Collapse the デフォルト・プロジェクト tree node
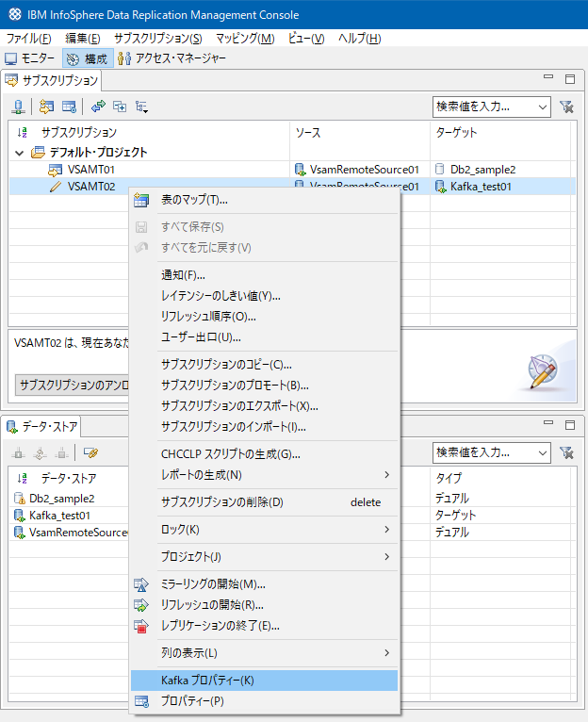This screenshot has height=722, width=588. pos(20,153)
